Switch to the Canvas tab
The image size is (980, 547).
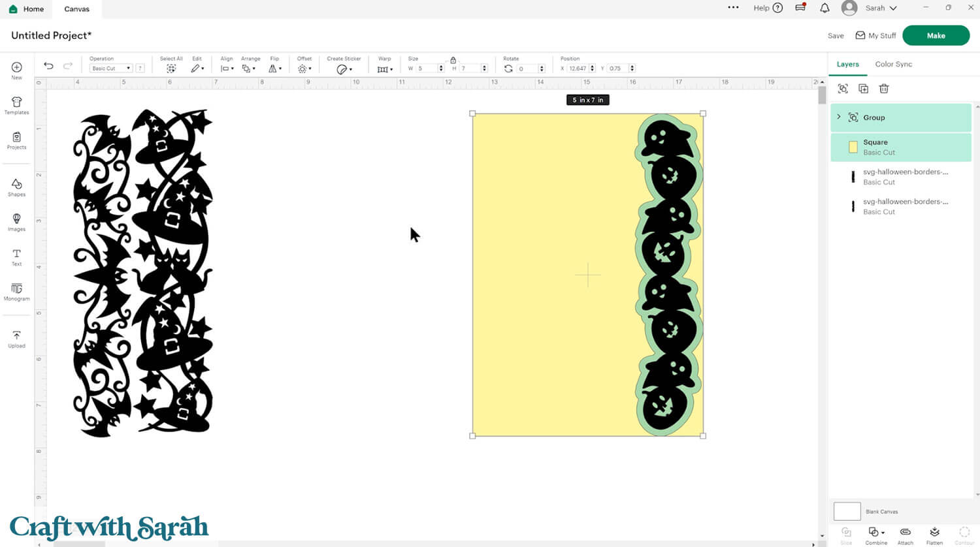76,9
